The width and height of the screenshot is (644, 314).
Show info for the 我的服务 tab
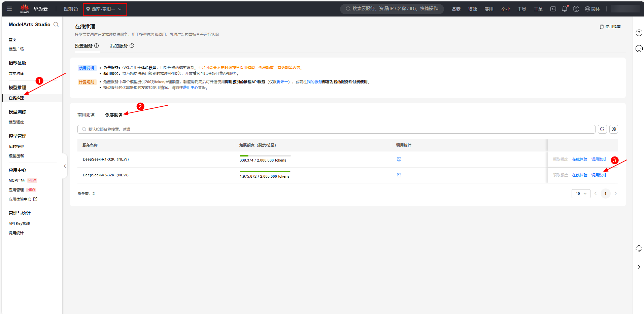click(x=132, y=46)
